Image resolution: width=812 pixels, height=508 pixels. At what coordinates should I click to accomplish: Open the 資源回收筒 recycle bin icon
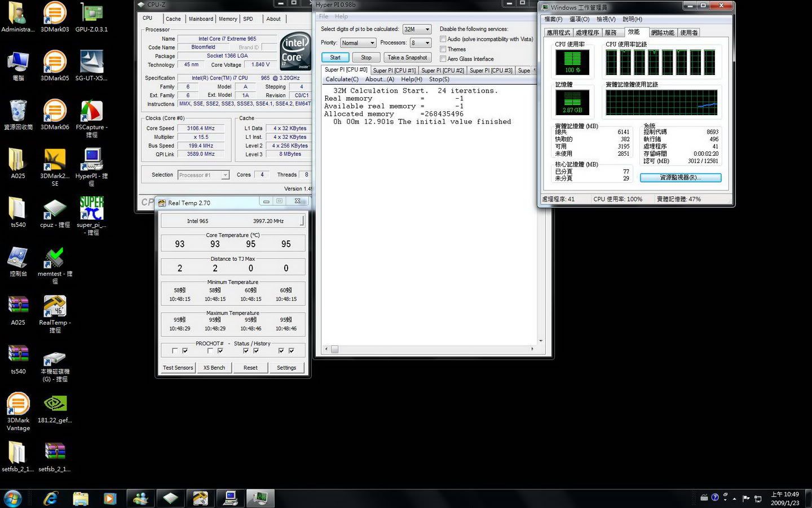coord(18,115)
